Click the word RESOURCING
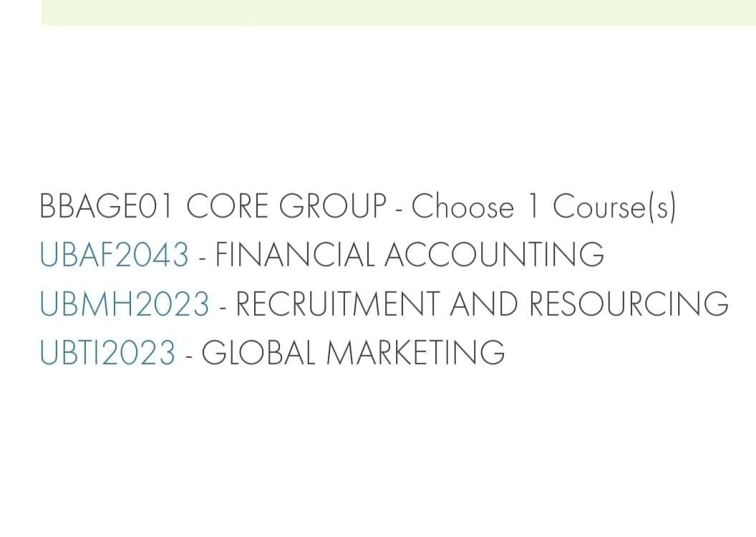The image size is (756, 537). (629, 304)
